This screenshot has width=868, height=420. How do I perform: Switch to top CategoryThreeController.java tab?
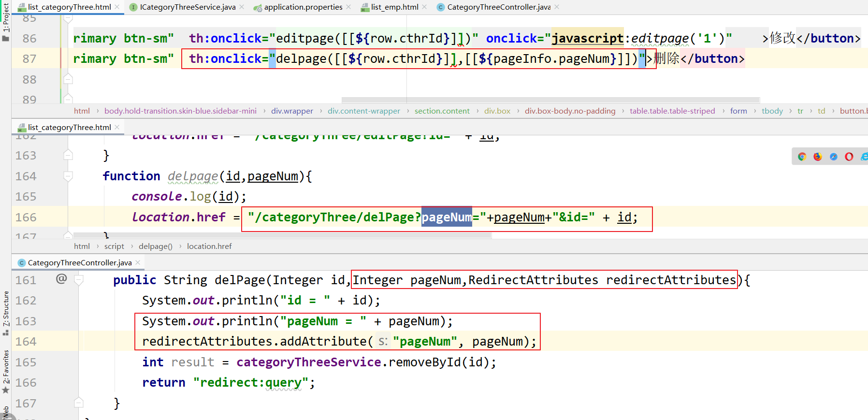point(499,7)
